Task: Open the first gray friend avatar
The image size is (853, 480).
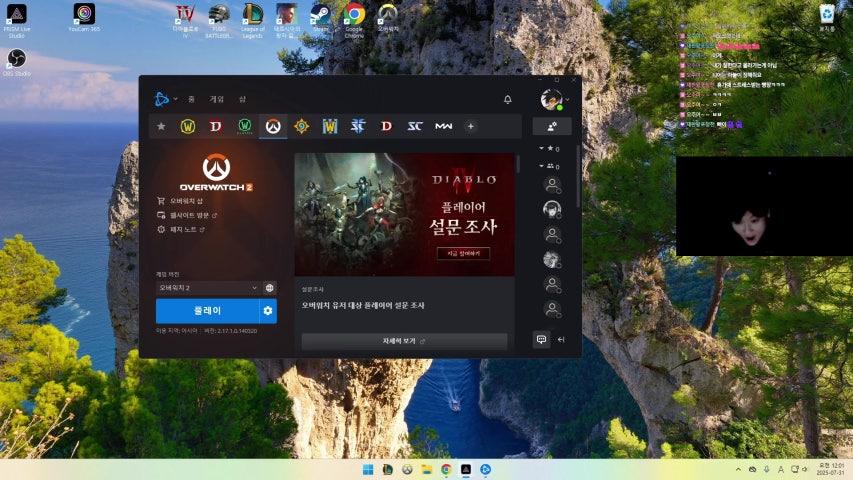Action: click(x=552, y=185)
